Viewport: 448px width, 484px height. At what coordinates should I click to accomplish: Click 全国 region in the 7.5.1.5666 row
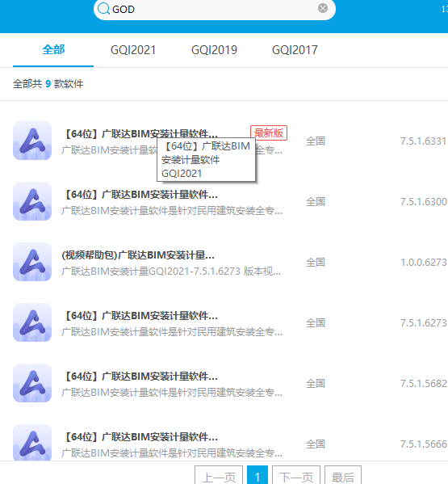tap(316, 444)
